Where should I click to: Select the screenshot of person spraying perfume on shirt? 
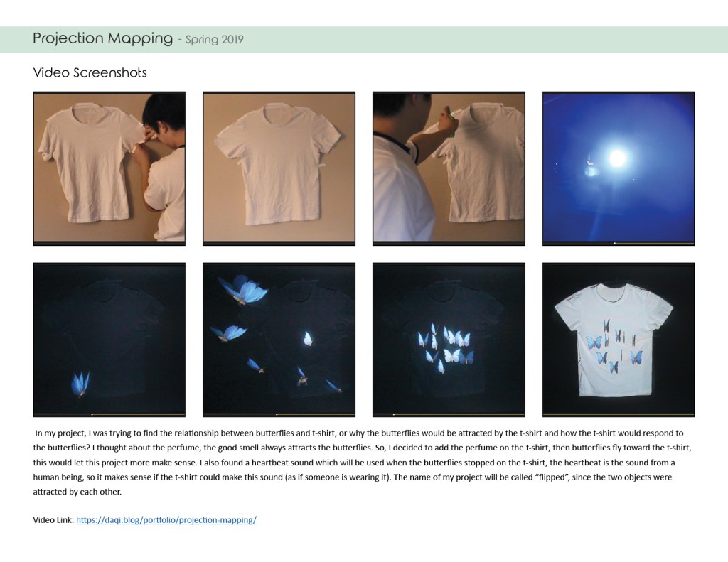tap(449, 168)
